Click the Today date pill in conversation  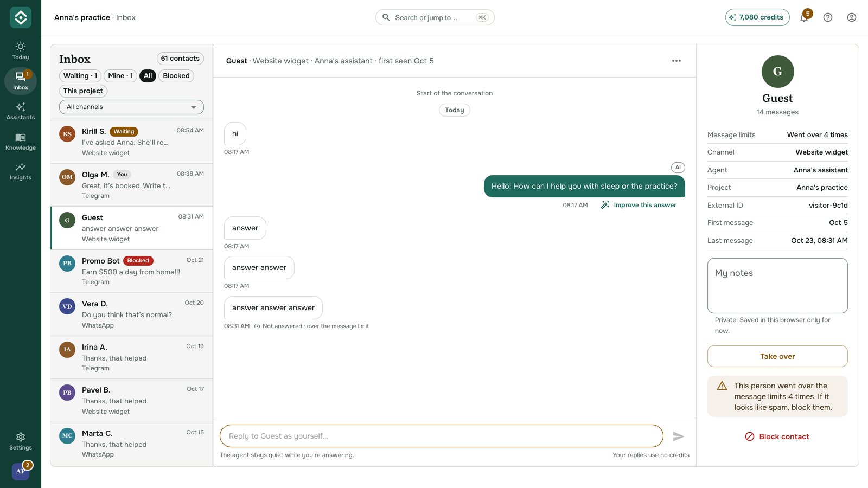coord(455,110)
